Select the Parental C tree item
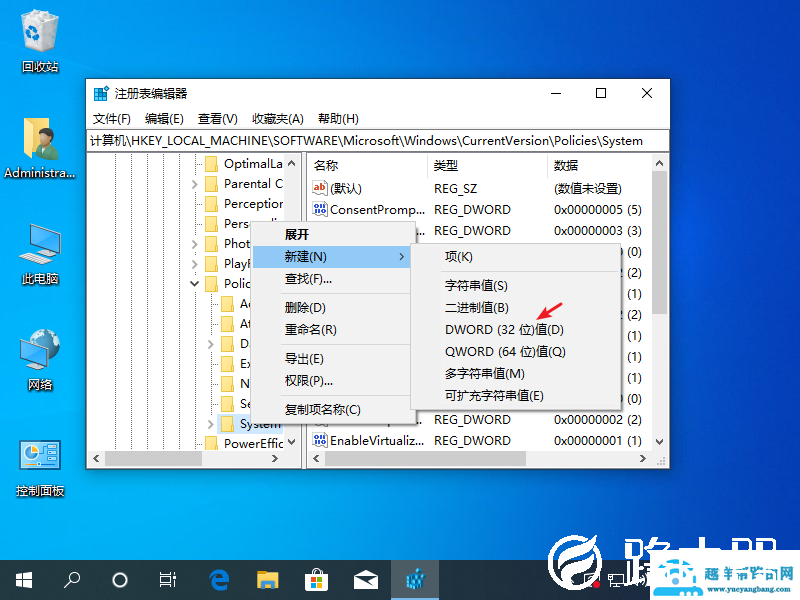This screenshot has width=800, height=600. (x=253, y=184)
